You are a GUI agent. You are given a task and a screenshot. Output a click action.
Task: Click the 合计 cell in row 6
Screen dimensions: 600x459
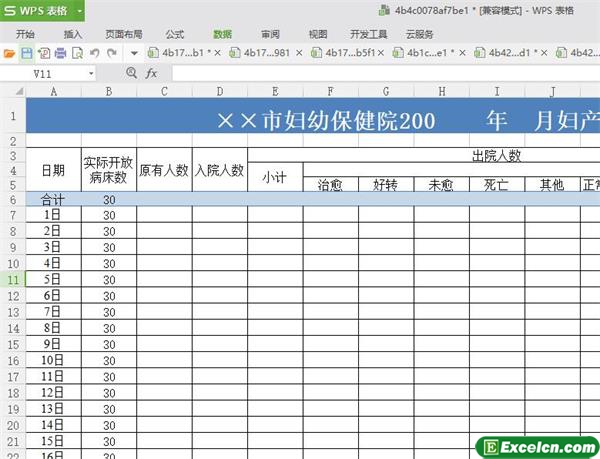pyautogui.click(x=54, y=199)
